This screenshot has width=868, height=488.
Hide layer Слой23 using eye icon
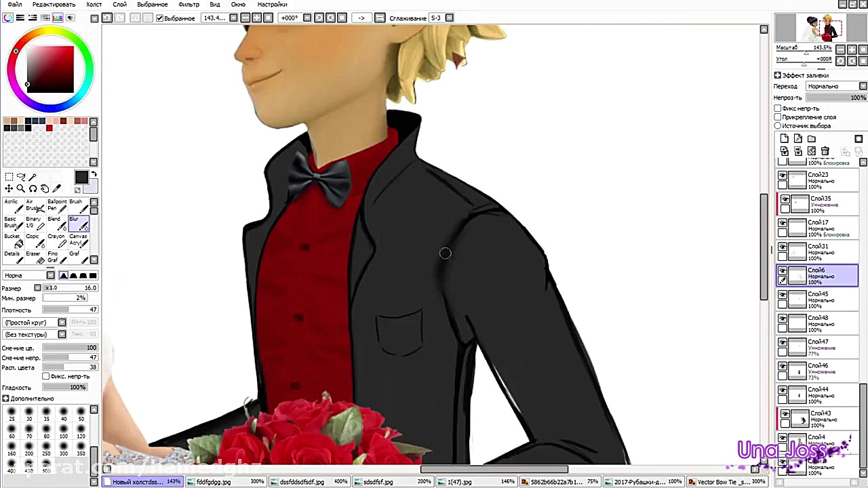tap(783, 176)
